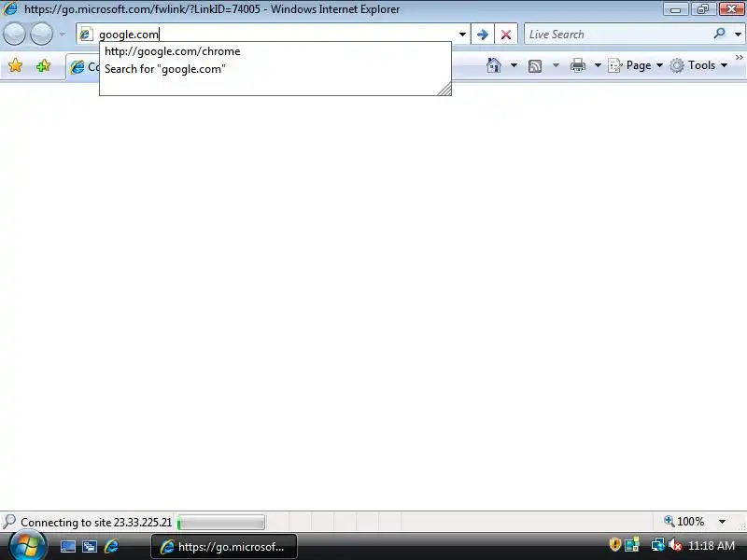Expand the Feeds dropdown arrow

click(556, 65)
